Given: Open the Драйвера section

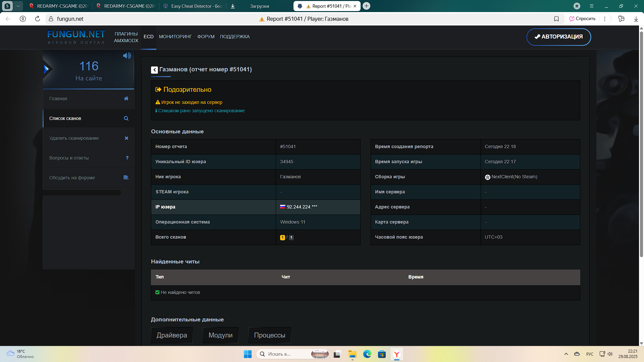Looking at the screenshot, I should coord(172,335).
